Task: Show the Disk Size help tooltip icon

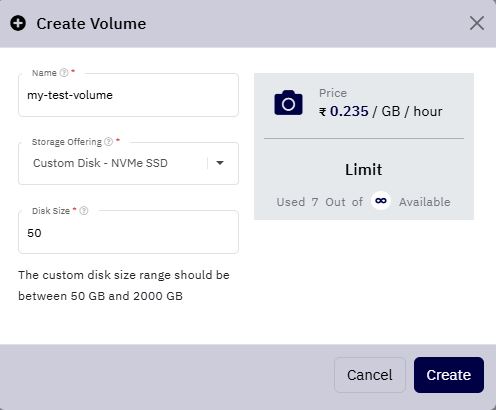Action: pos(84,211)
